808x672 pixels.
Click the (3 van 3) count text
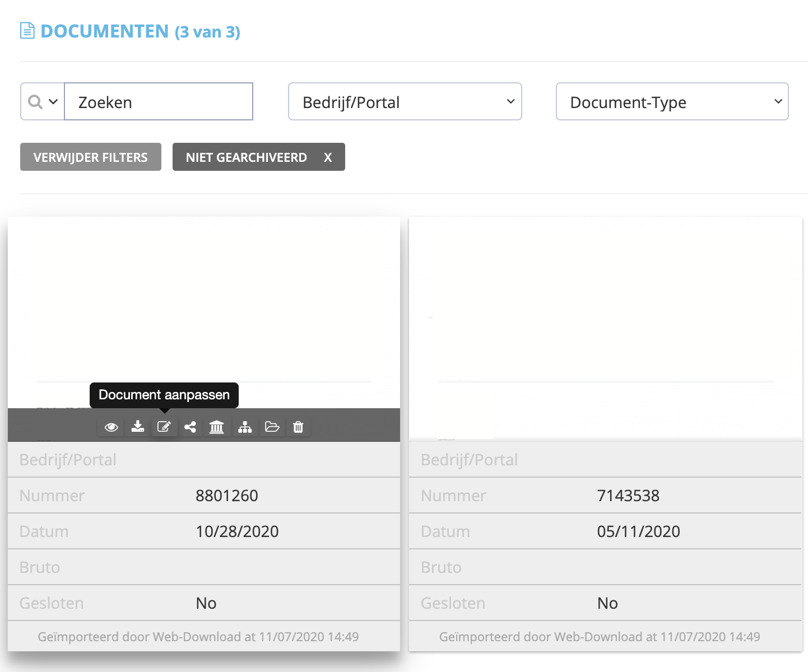[207, 32]
